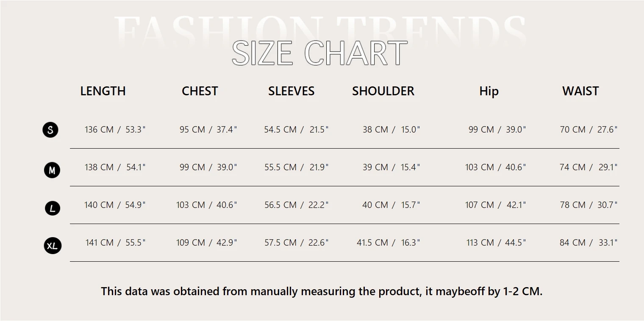Screen dimensions: 644x321
Task: Click the SHOULDER column header
Action: [383, 91]
